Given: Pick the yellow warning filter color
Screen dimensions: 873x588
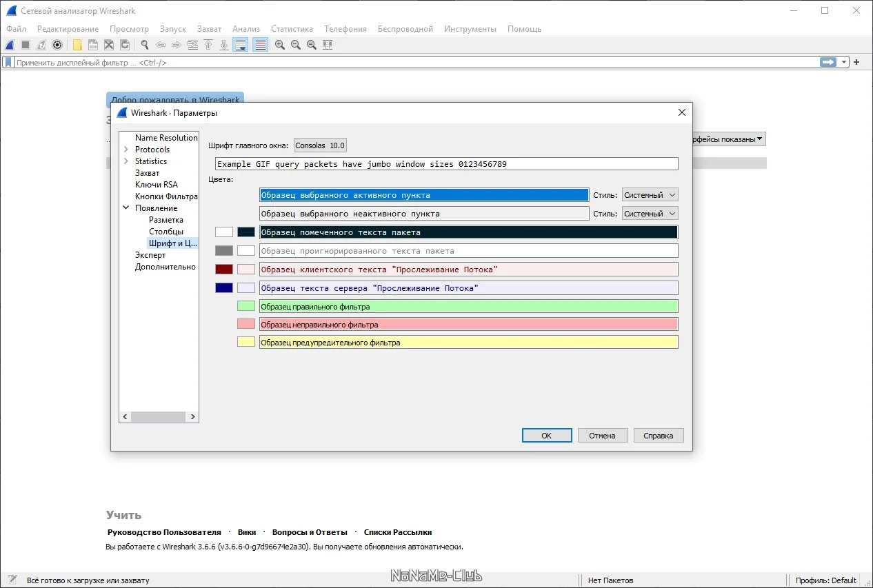Looking at the screenshot, I should pos(246,342).
